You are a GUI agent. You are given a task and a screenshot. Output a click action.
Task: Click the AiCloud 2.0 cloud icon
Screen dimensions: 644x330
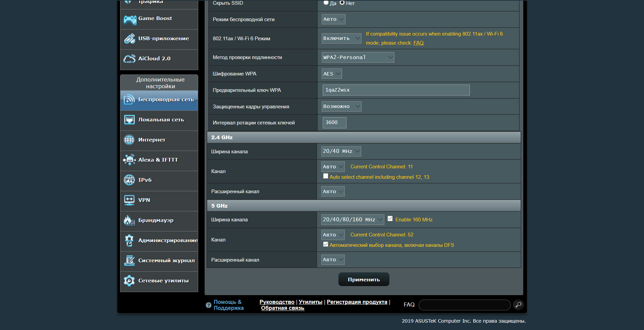(129, 59)
